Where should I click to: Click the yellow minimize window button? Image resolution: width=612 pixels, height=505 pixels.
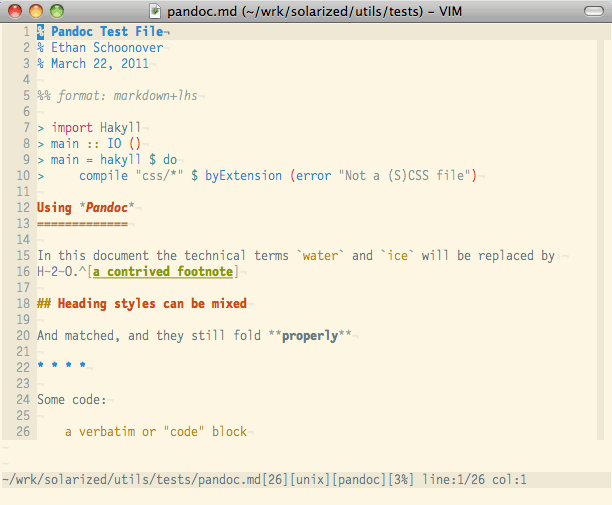click(x=35, y=11)
